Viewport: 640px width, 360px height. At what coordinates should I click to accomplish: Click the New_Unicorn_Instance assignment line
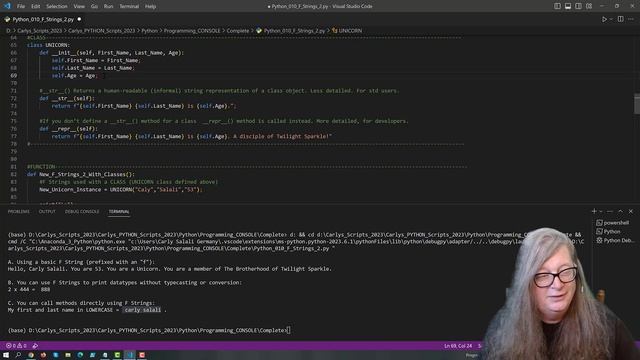121,189
